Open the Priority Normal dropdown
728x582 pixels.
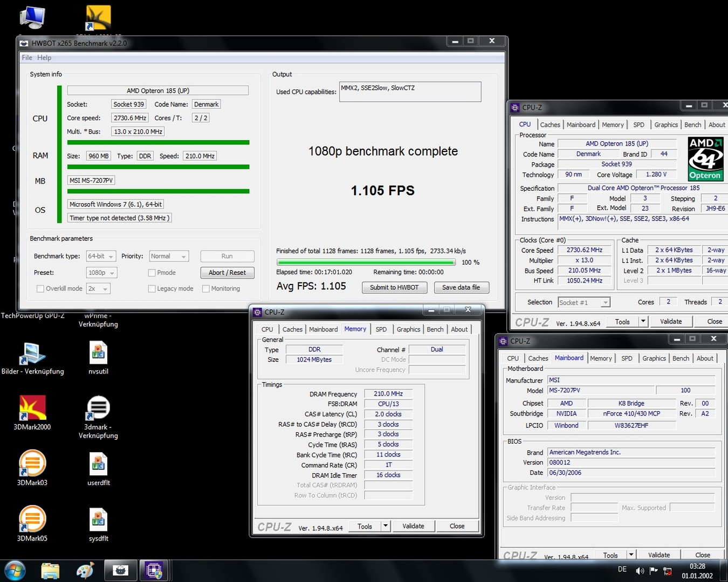click(x=169, y=257)
